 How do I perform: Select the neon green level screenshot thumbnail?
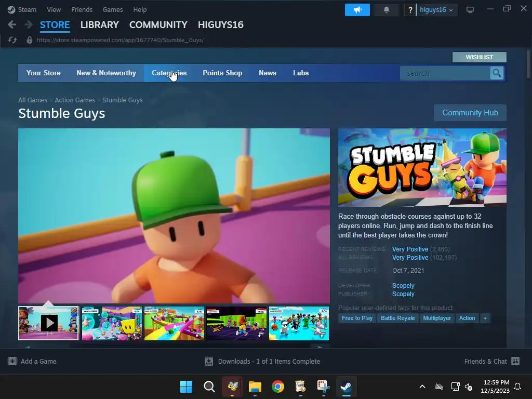237,323
